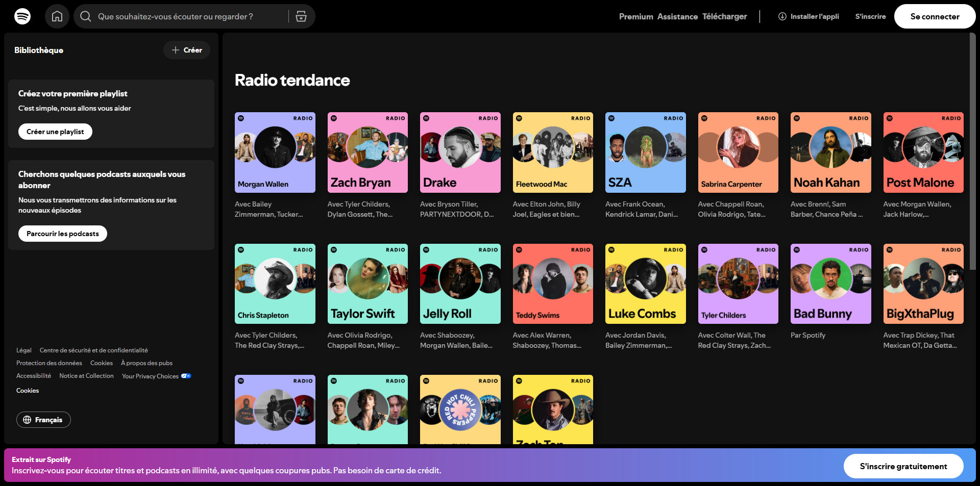Open the Assistance link
Screen dimensions: 980x486
pos(677,16)
